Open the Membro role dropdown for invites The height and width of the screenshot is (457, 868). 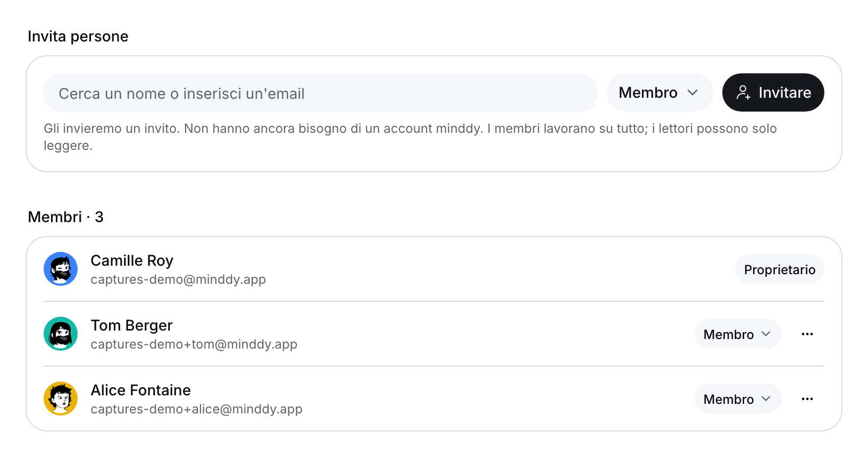point(660,92)
